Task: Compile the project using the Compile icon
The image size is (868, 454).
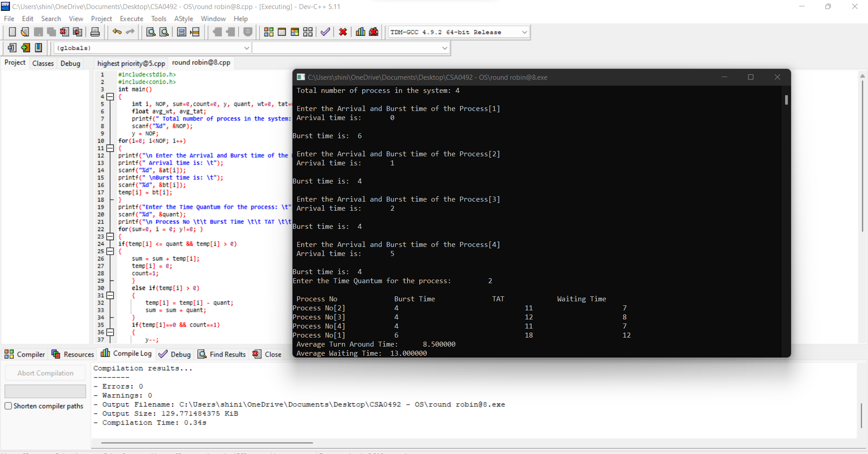Action: pos(269,32)
